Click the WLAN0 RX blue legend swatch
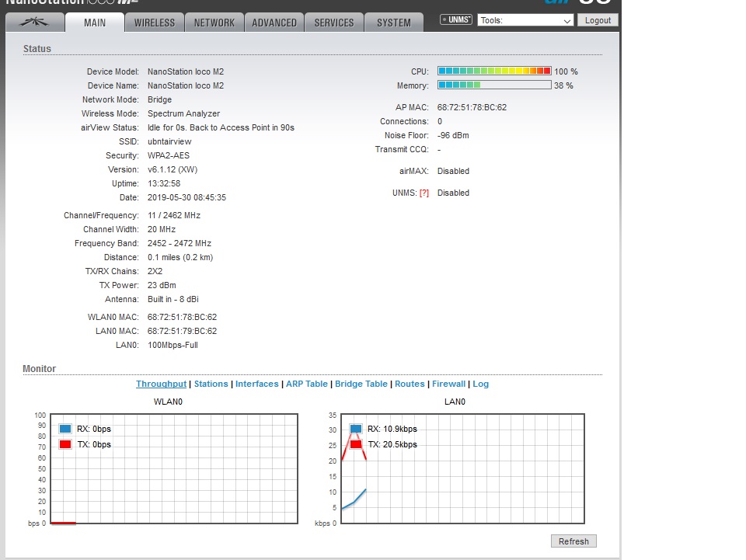Viewport: 746px width, 560px height. point(65,429)
